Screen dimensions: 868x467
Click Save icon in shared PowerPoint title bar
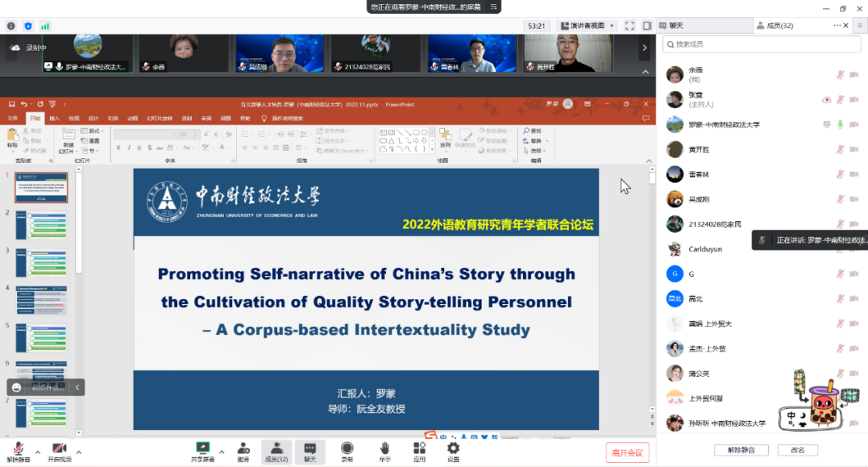click(11, 104)
